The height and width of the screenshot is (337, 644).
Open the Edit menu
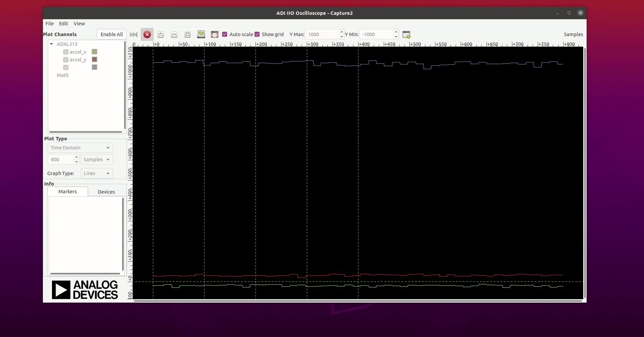63,24
